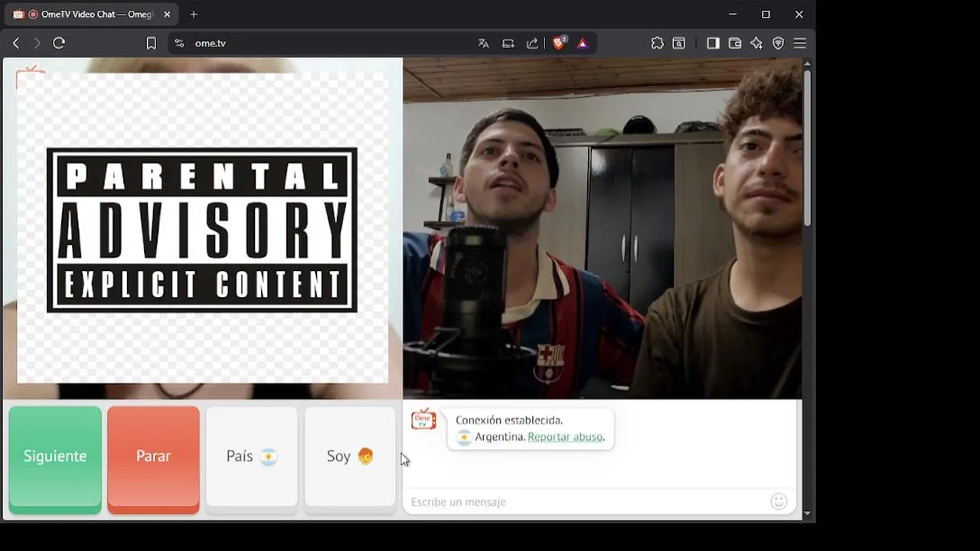
Task: Click the picture-in-picture icon in the address bar
Action: (x=508, y=44)
